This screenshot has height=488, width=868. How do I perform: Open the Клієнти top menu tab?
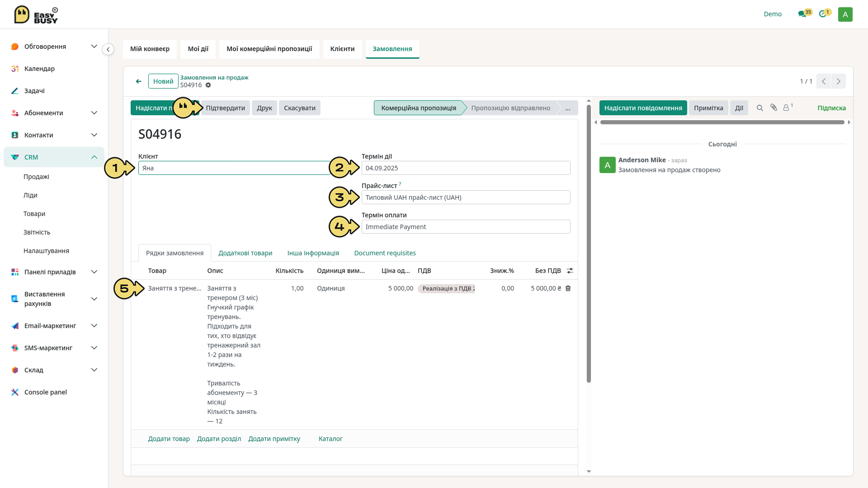342,49
